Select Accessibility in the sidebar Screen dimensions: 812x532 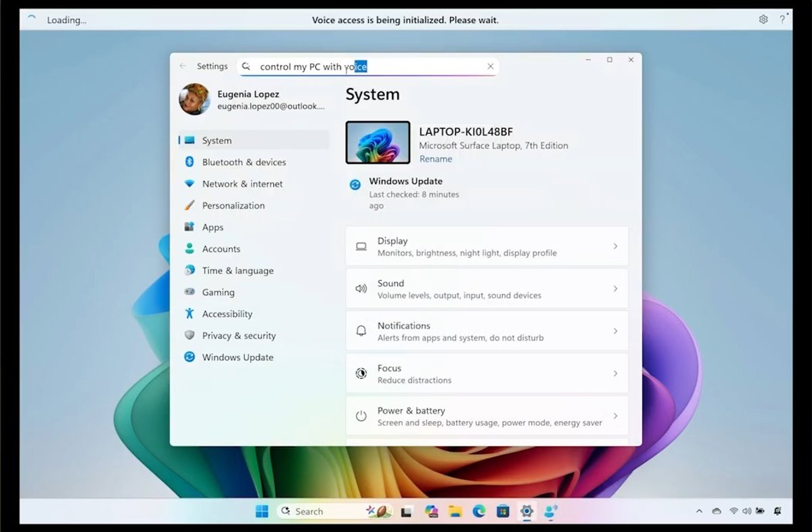[x=227, y=314]
